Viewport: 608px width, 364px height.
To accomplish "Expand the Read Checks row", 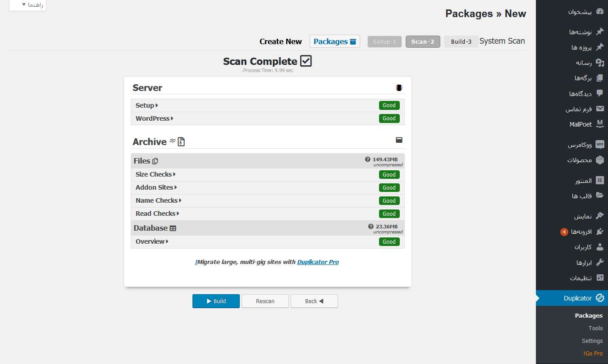I will (x=268, y=214).
